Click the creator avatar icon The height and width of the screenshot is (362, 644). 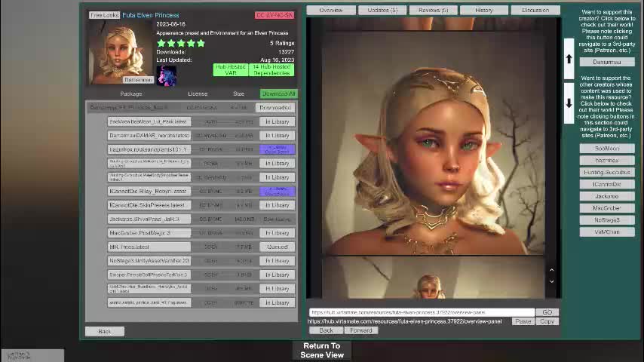coord(167,75)
